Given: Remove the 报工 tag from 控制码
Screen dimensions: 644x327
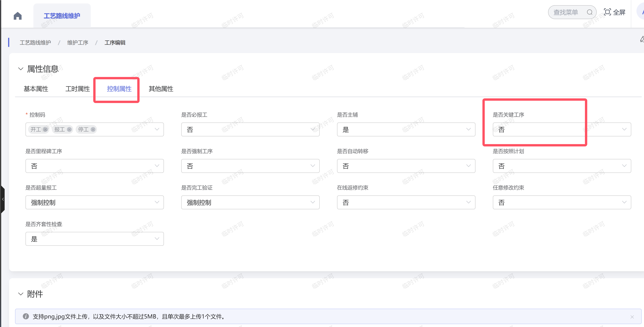Looking at the screenshot, I should click(x=69, y=129).
